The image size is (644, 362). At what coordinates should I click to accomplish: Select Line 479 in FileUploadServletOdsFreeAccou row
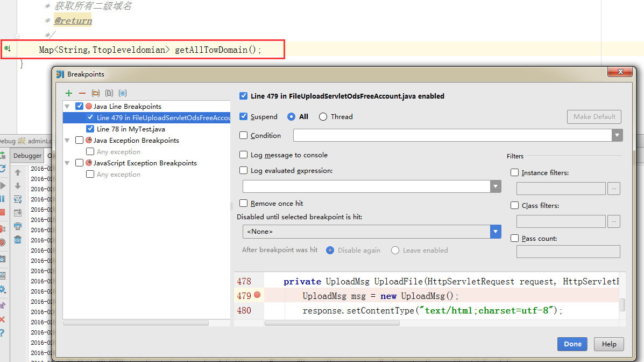pyautogui.click(x=147, y=117)
